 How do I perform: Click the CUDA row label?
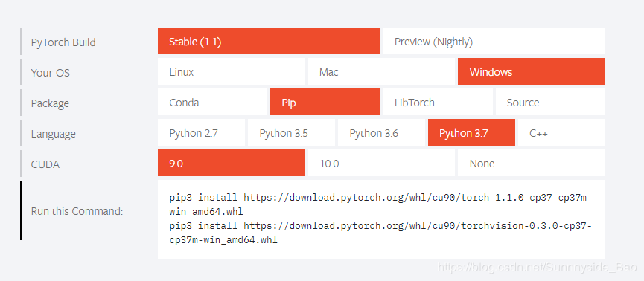point(45,164)
